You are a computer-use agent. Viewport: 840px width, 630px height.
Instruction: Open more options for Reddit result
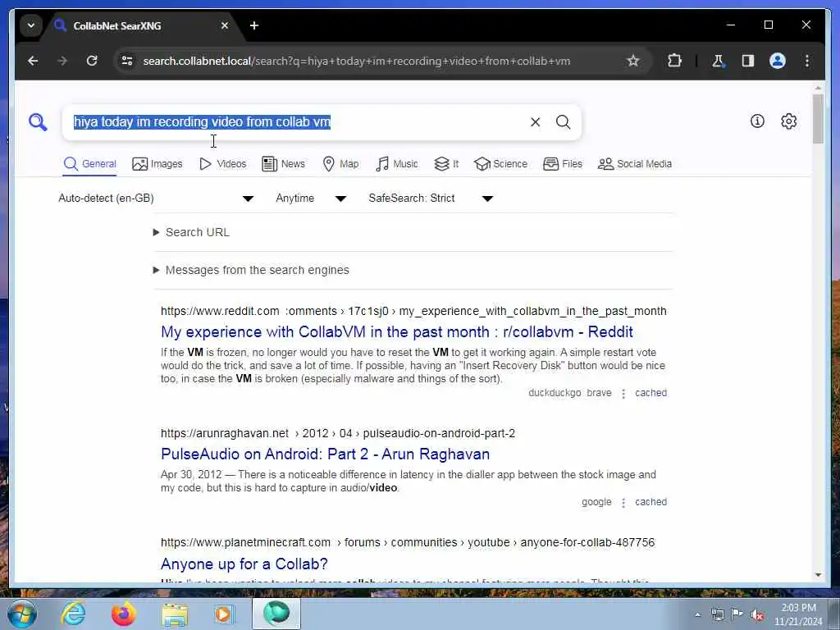pos(623,394)
